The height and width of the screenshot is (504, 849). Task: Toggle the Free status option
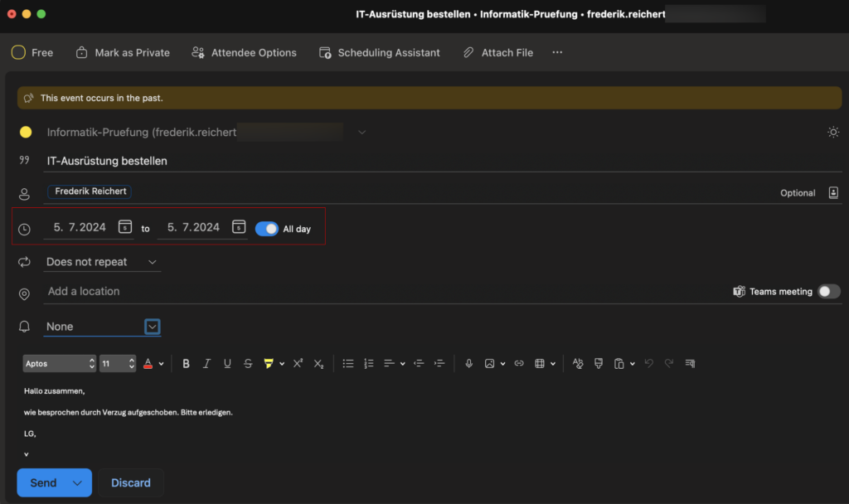pyautogui.click(x=32, y=52)
